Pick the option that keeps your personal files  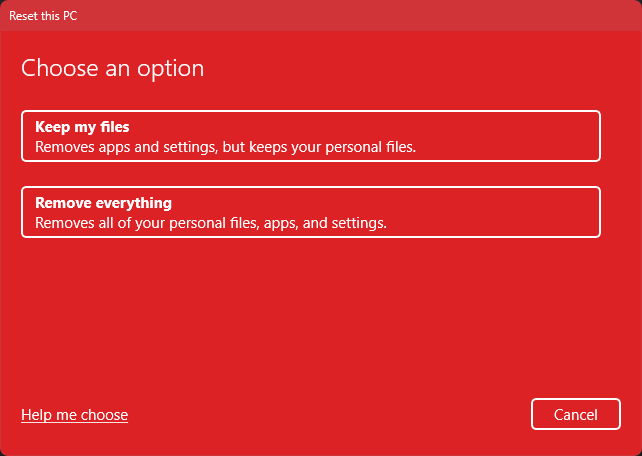tap(310, 136)
